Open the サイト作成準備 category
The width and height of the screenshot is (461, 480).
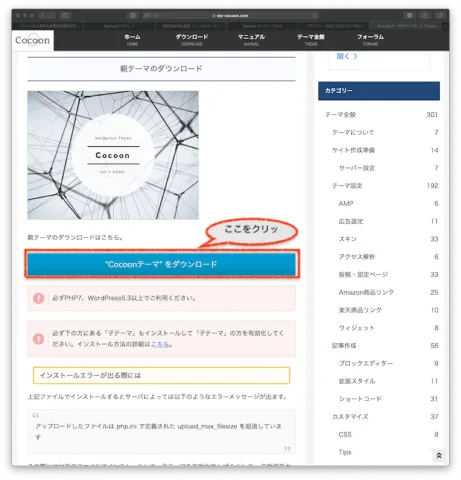[x=353, y=150]
